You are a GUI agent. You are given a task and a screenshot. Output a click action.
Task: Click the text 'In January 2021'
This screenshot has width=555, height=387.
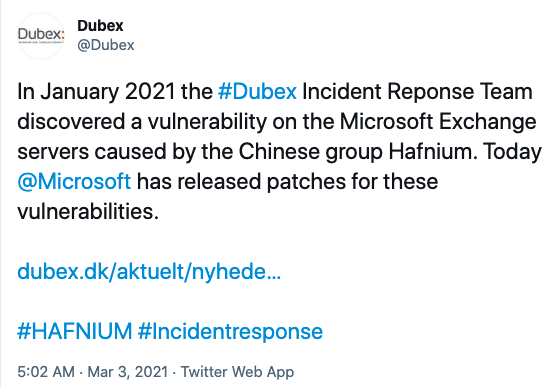[96, 92]
